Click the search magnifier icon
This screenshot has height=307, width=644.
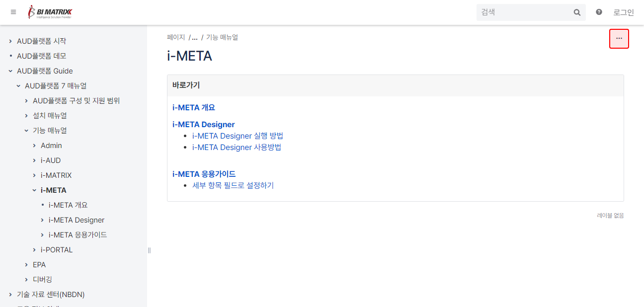tap(577, 12)
